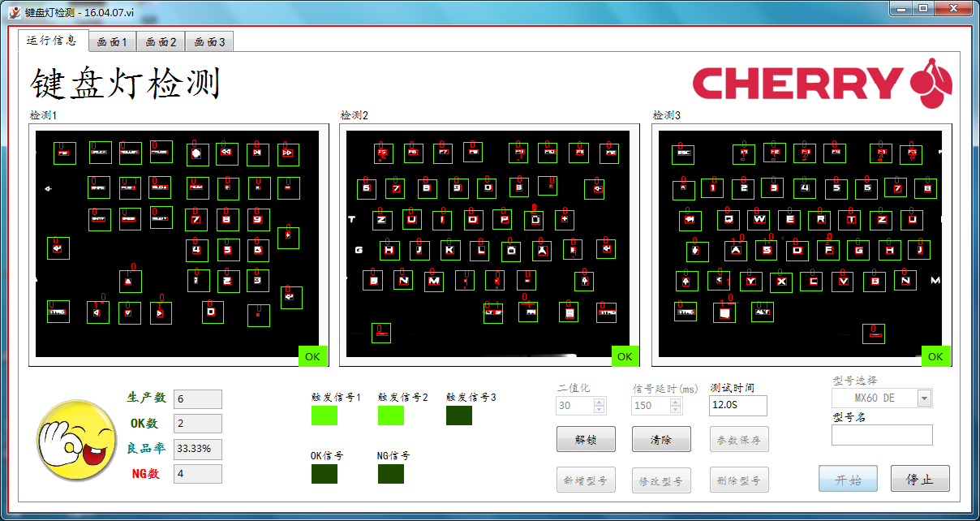The width and height of the screenshot is (980, 521).
Task: Click the green OK badge in 检测1
Action: pos(312,356)
